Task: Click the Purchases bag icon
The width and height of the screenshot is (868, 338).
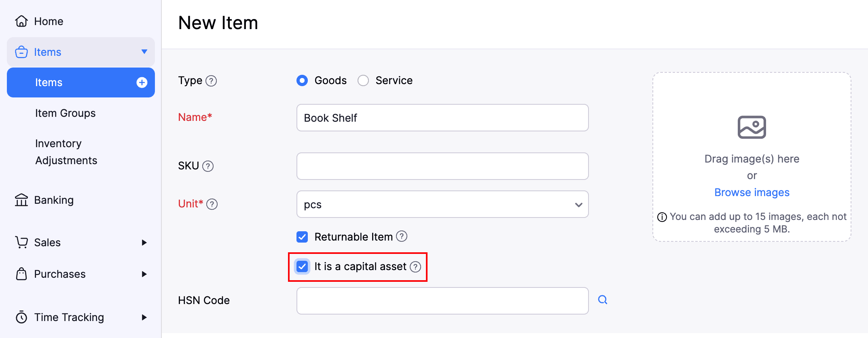Action: click(x=21, y=274)
